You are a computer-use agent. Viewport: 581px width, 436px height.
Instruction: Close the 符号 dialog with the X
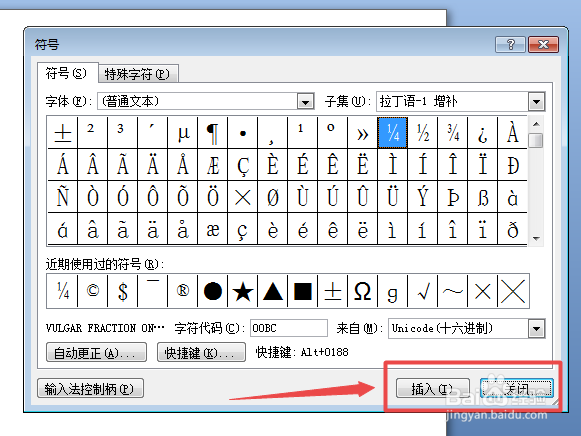[x=543, y=45]
